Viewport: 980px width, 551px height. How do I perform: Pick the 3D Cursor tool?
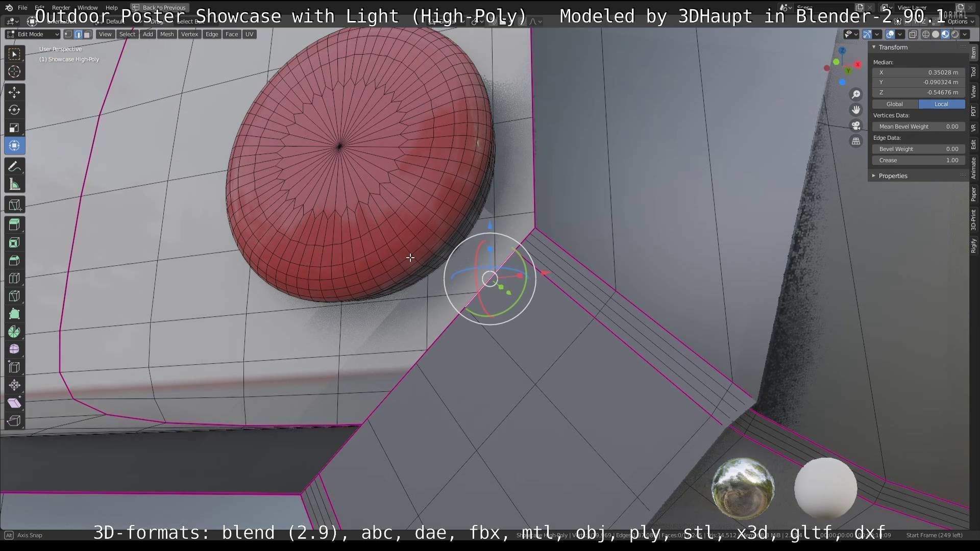click(14, 72)
